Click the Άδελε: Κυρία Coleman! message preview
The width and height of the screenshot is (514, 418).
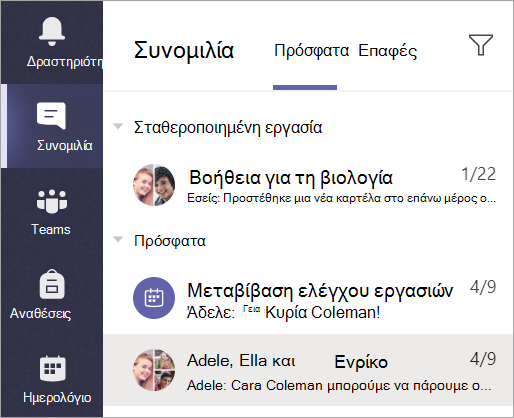click(x=283, y=312)
